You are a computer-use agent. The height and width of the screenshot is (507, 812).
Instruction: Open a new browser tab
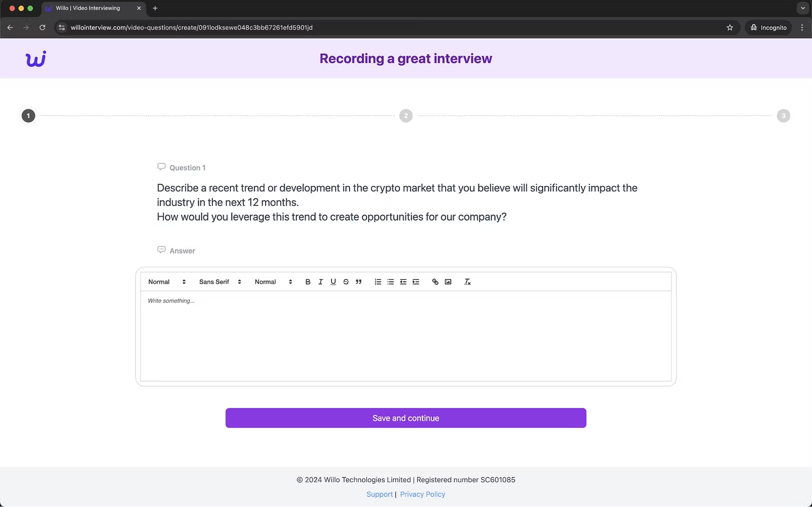click(155, 8)
